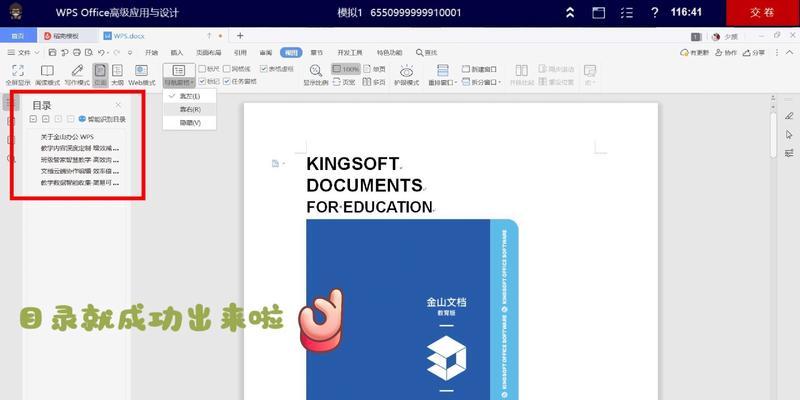Open the three-dot more options menu

pyautogui.click(x=777, y=53)
